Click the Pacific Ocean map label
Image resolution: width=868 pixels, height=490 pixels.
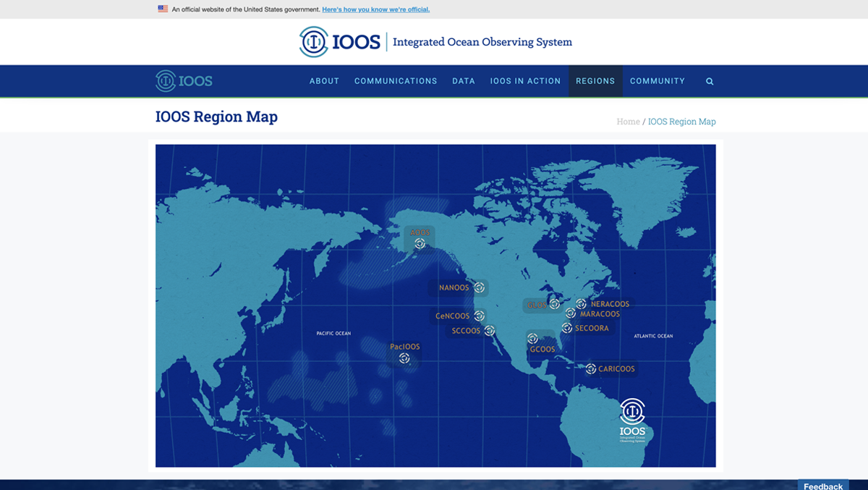(333, 334)
